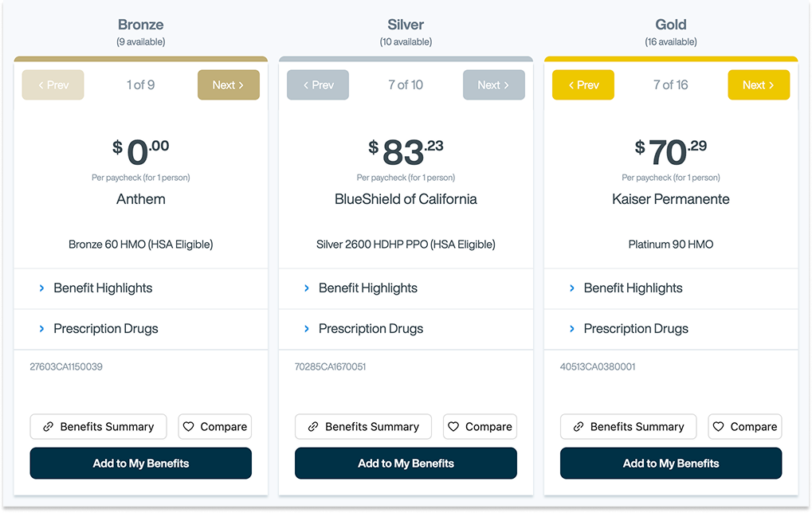
Task: Click the heart icon on BlueShield Compare
Action: pyautogui.click(x=453, y=427)
